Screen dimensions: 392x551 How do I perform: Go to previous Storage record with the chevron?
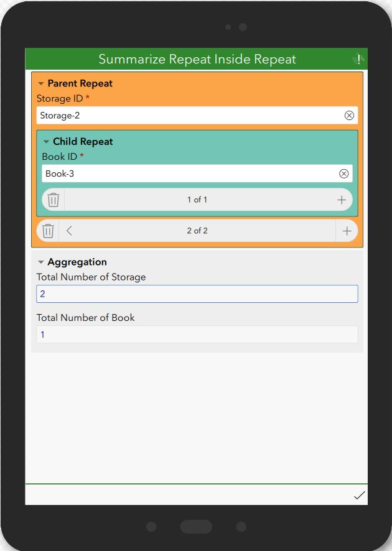pos(69,230)
